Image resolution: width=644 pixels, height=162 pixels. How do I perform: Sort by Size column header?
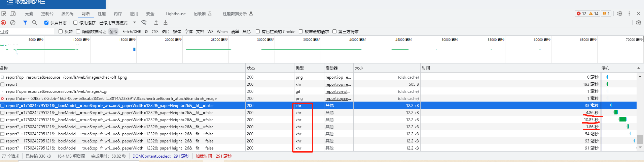tap(387, 68)
